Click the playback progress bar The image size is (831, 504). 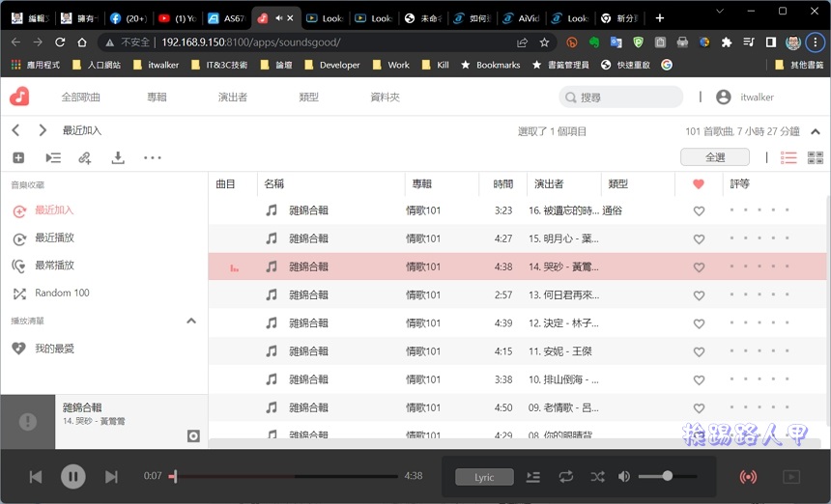[x=283, y=476]
